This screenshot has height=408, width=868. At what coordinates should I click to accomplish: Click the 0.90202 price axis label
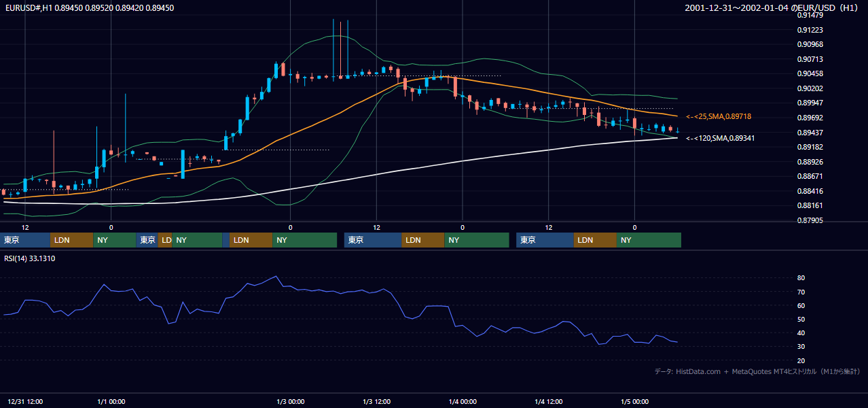[810, 88]
